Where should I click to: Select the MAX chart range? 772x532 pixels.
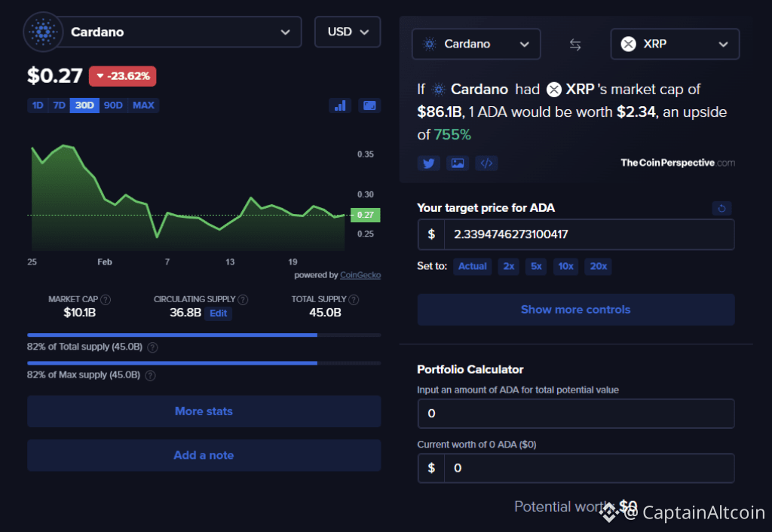click(x=143, y=105)
